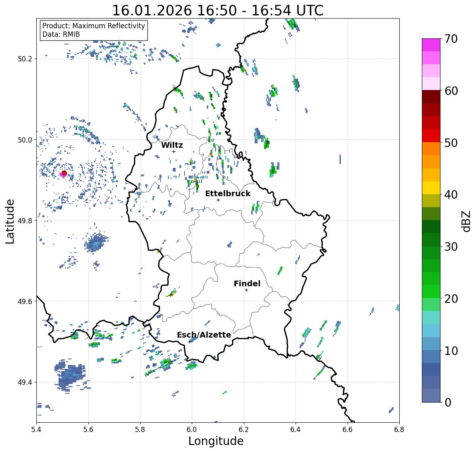
Task: Pick the magenta top swatch of the colorbar
Action: pyautogui.click(x=431, y=45)
